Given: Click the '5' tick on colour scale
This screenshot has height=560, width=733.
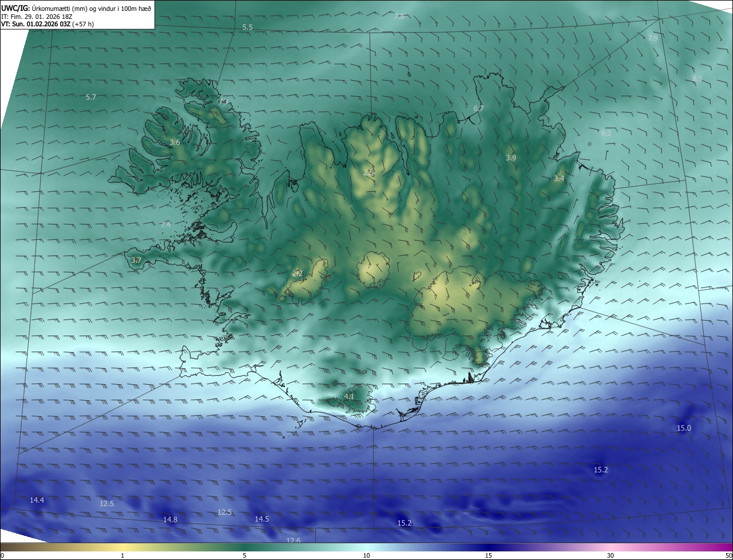Looking at the screenshot, I should point(245,555).
